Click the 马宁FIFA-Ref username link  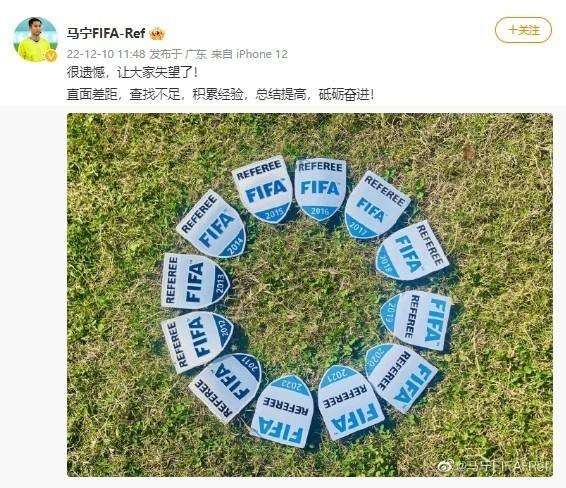coord(106,34)
